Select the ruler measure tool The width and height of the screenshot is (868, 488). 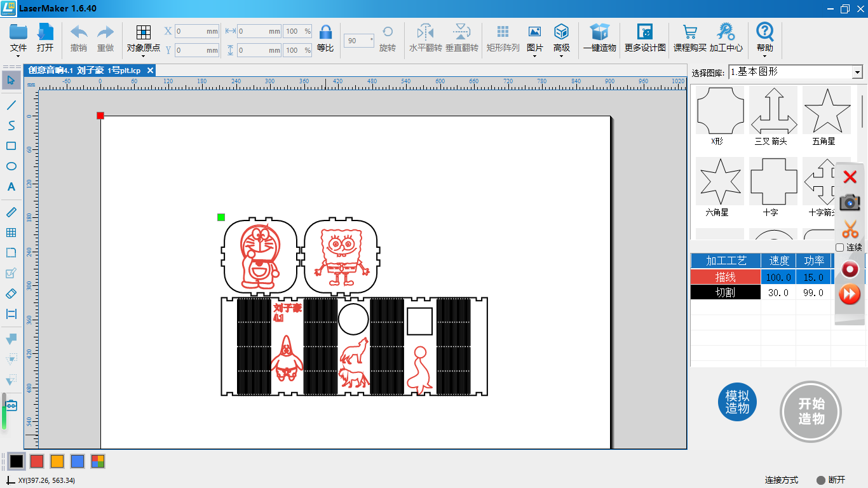pos(11,212)
